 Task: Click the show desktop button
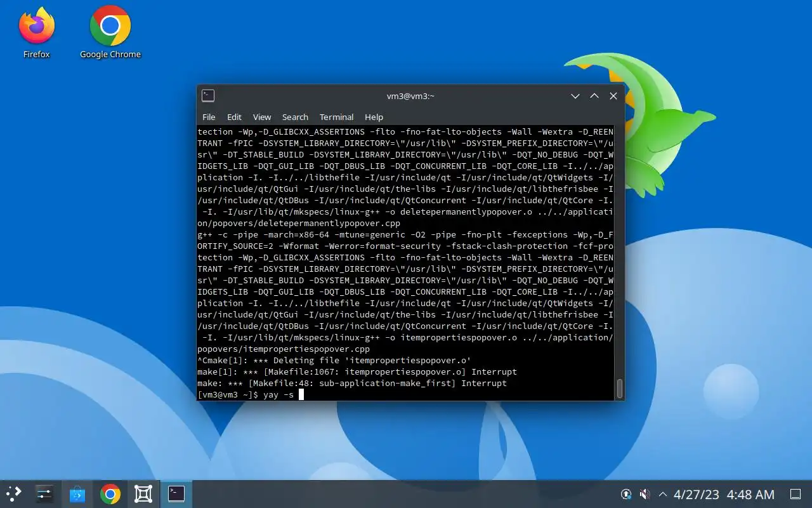tap(795, 494)
